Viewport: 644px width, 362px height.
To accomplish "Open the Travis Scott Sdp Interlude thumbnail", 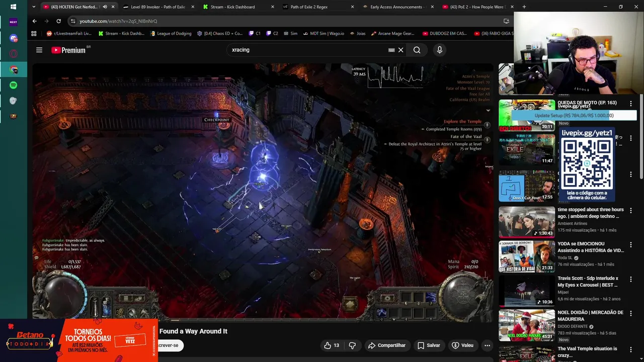I will [x=527, y=291].
